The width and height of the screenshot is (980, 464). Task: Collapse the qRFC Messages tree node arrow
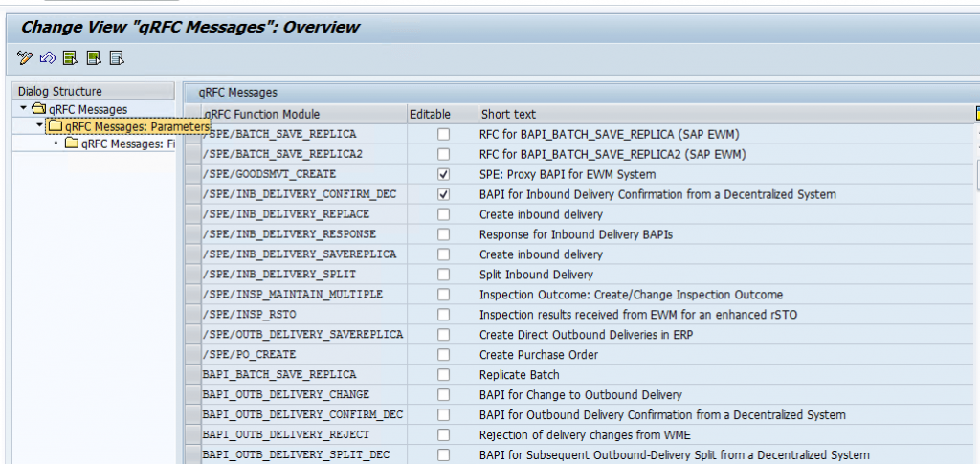tap(24, 109)
